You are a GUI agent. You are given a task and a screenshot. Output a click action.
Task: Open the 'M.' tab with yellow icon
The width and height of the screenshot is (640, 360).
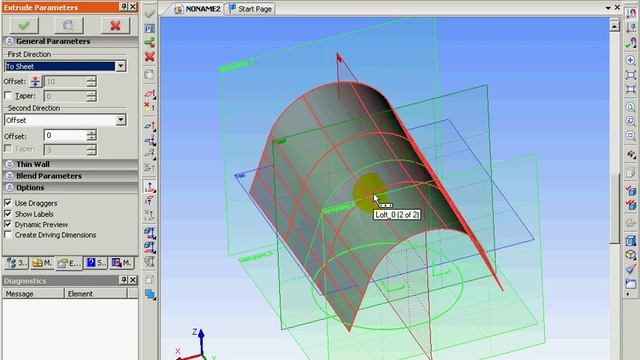coord(42,263)
